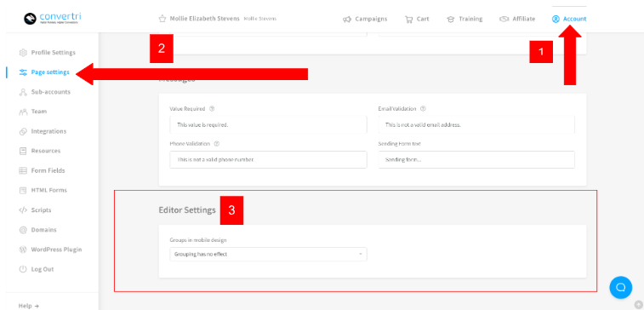Image resolution: width=644 pixels, height=310 pixels.
Task: Click the Cart shopping cart icon
Action: [408, 19]
